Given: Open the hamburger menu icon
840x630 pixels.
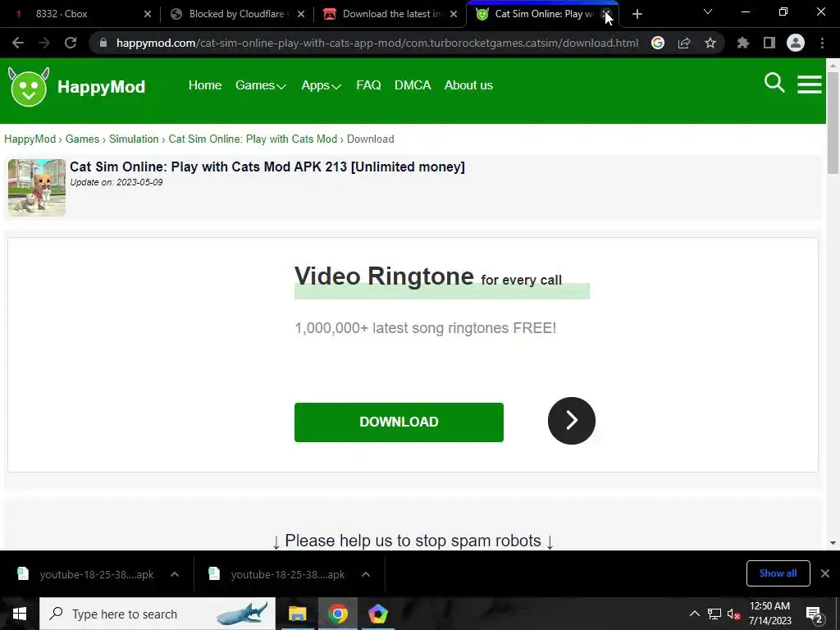Looking at the screenshot, I should pos(809,84).
